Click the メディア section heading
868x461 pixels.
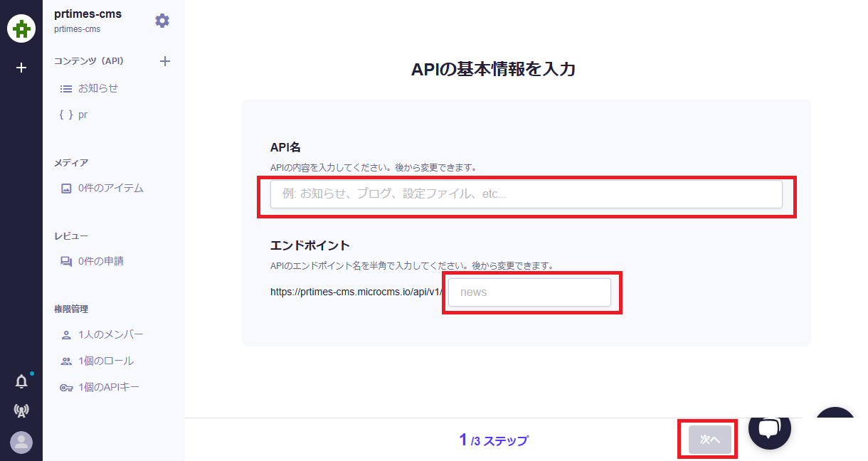coord(71,163)
